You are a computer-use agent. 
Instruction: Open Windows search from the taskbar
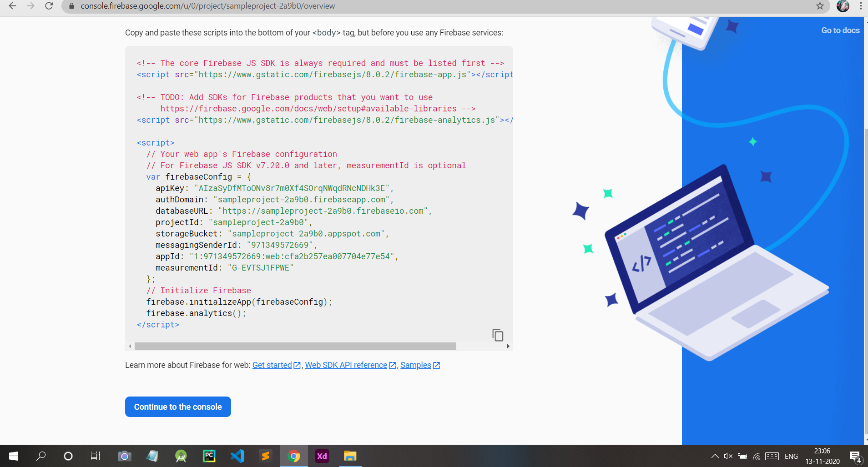click(41, 456)
